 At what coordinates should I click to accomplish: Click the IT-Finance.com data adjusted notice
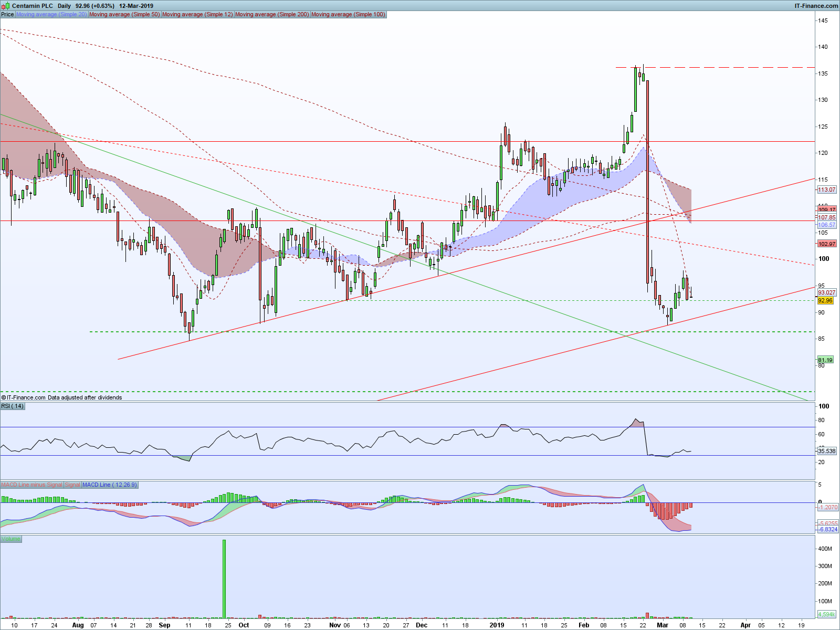pos(61,397)
